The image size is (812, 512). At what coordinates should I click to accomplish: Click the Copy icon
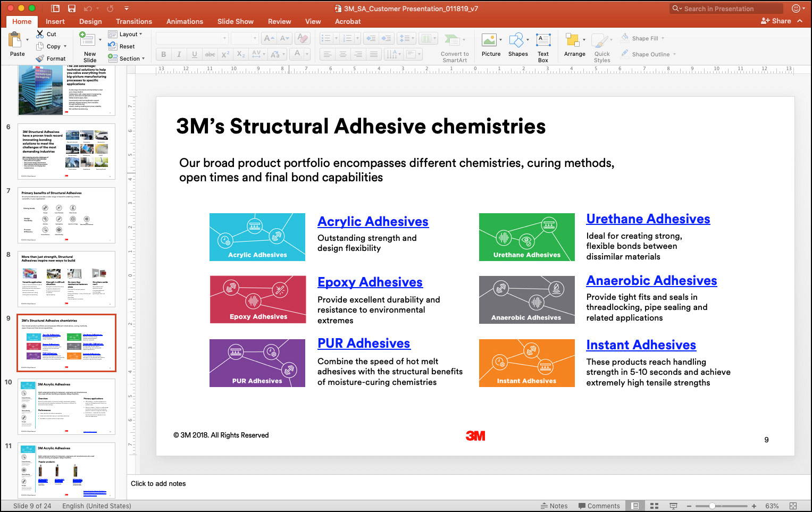click(40, 46)
